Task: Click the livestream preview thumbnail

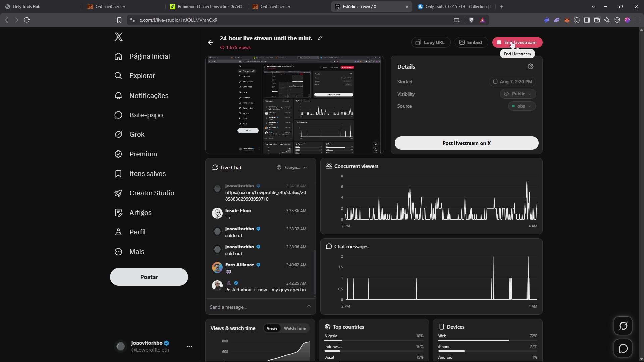Action: (294, 105)
